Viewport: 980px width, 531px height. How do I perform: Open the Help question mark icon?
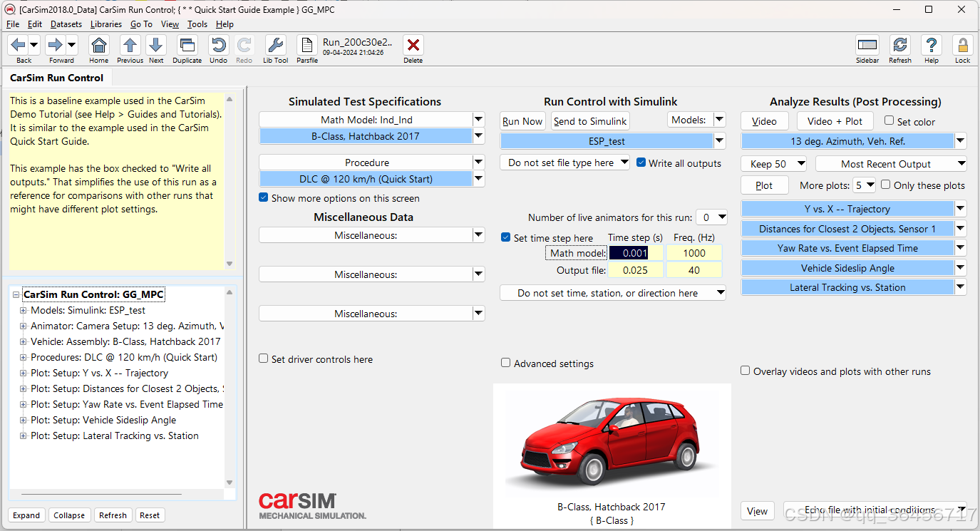(931, 46)
